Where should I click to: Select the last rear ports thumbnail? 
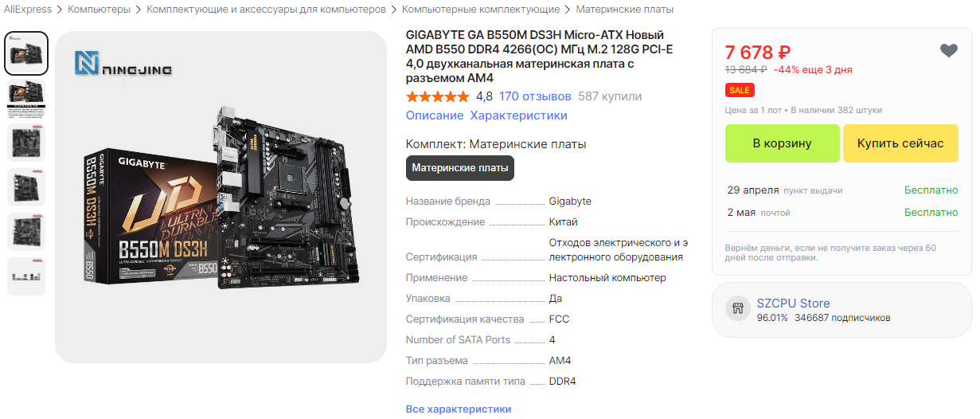pos(27,276)
